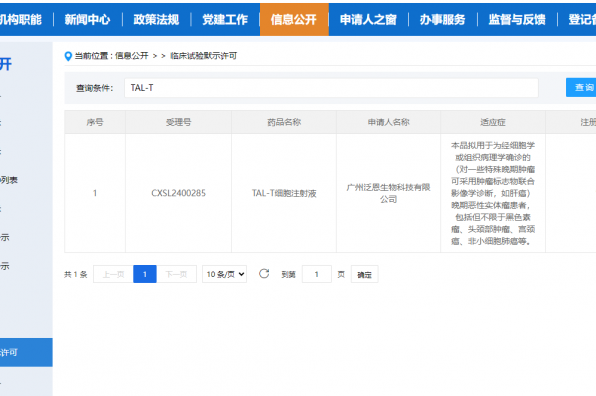The width and height of the screenshot is (596, 396).
Task: Click the 确定 confirm page button
Action: [x=365, y=274]
